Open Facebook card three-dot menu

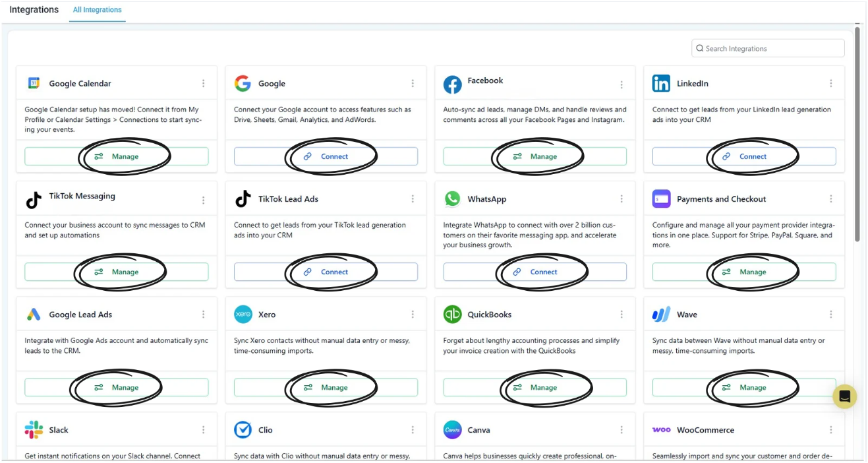622,85
